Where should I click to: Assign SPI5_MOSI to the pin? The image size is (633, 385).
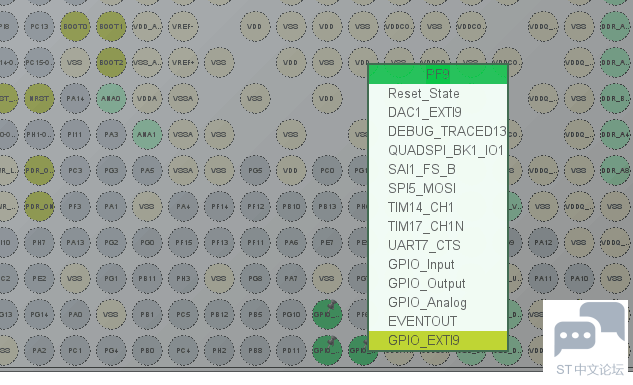point(438,188)
